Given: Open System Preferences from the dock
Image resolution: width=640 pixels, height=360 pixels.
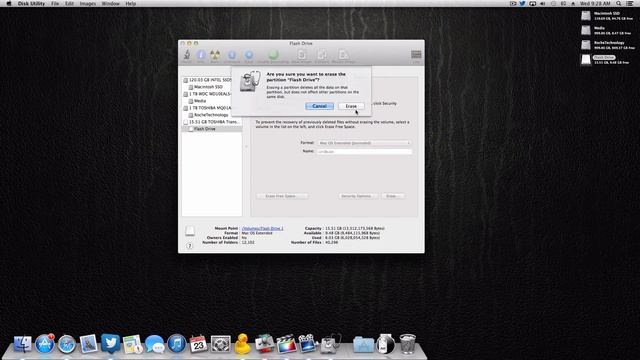Looking at the screenshot, I should (x=221, y=344).
